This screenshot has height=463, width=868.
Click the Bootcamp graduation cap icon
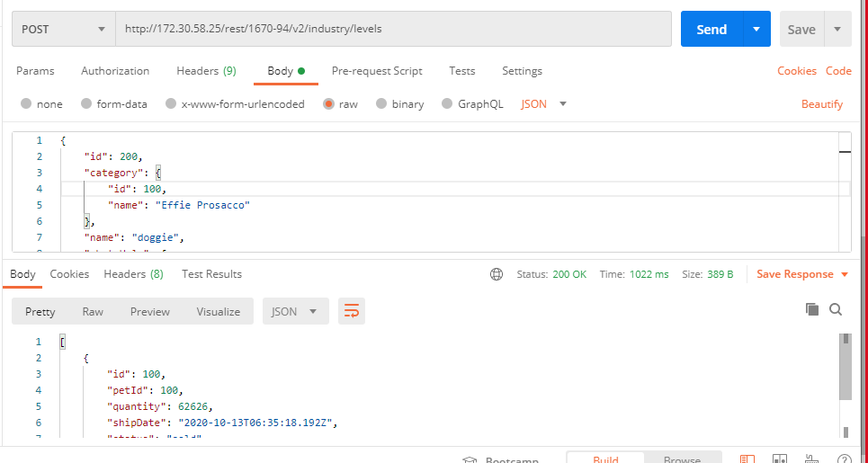(470, 460)
